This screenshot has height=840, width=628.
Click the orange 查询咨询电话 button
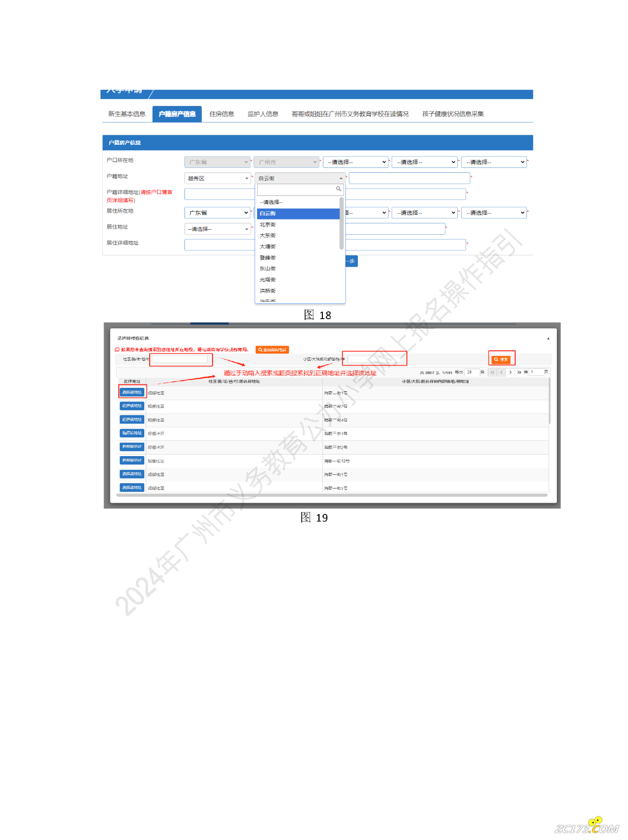tap(272, 350)
